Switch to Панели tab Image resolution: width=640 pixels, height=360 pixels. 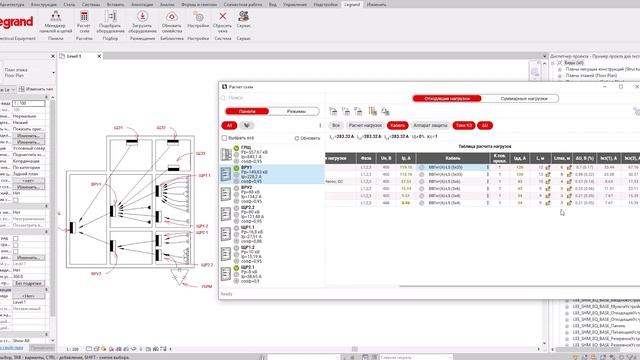point(247,111)
